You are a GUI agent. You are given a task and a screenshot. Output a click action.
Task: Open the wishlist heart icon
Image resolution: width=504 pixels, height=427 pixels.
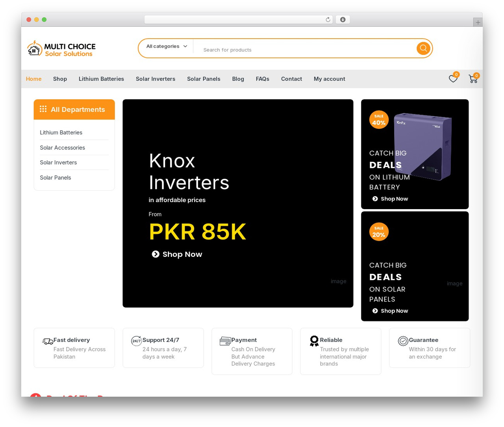pos(453,79)
